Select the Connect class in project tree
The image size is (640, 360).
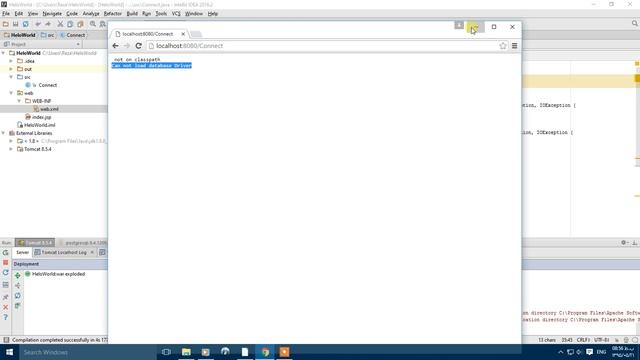48,85
